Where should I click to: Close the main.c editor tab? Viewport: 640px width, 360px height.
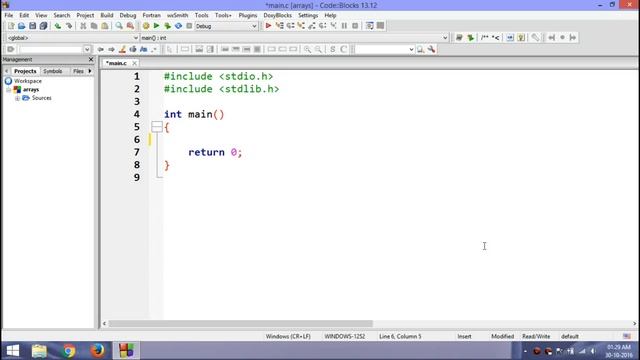click(x=134, y=63)
